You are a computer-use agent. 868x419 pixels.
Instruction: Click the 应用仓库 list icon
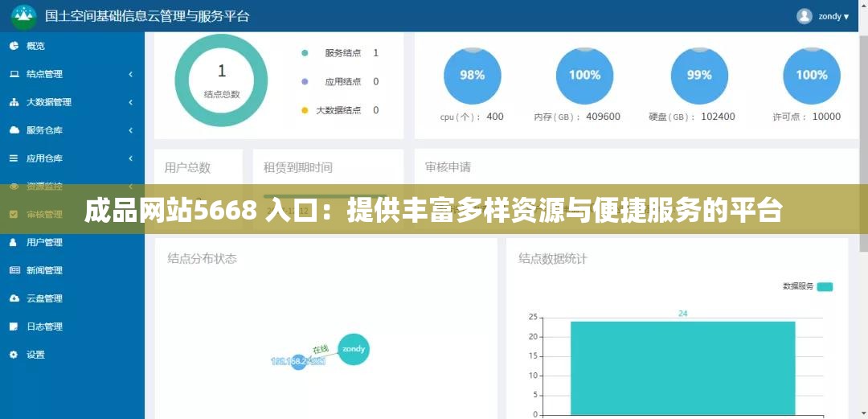[14, 158]
